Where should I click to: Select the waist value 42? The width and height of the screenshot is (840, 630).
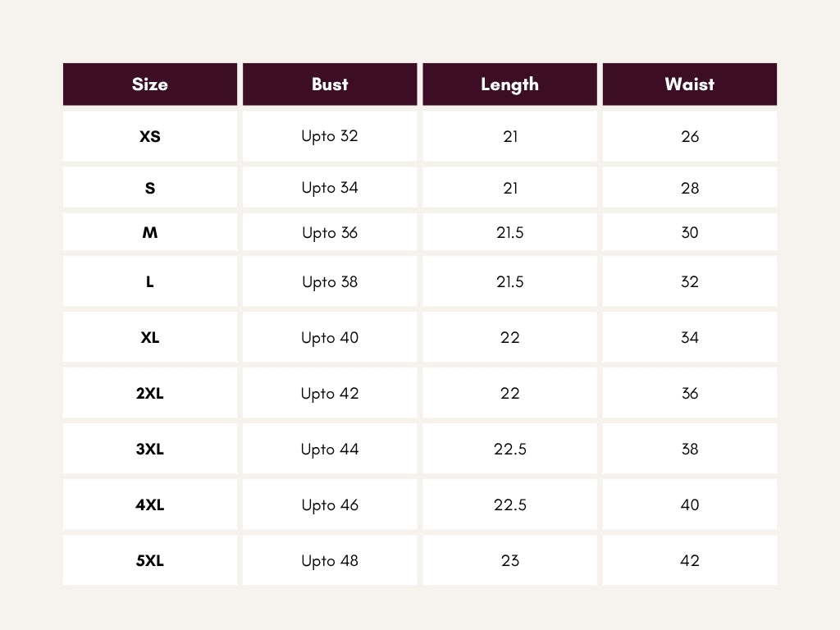(689, 560)
